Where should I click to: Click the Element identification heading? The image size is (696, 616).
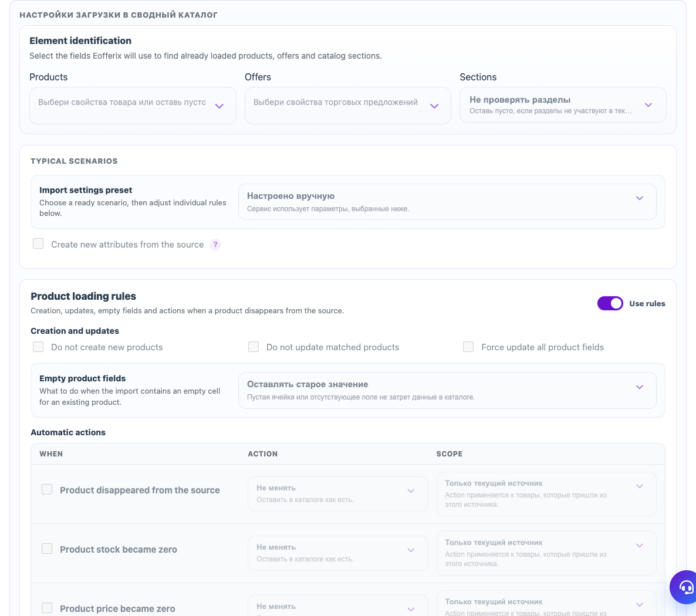coord(80,41)
